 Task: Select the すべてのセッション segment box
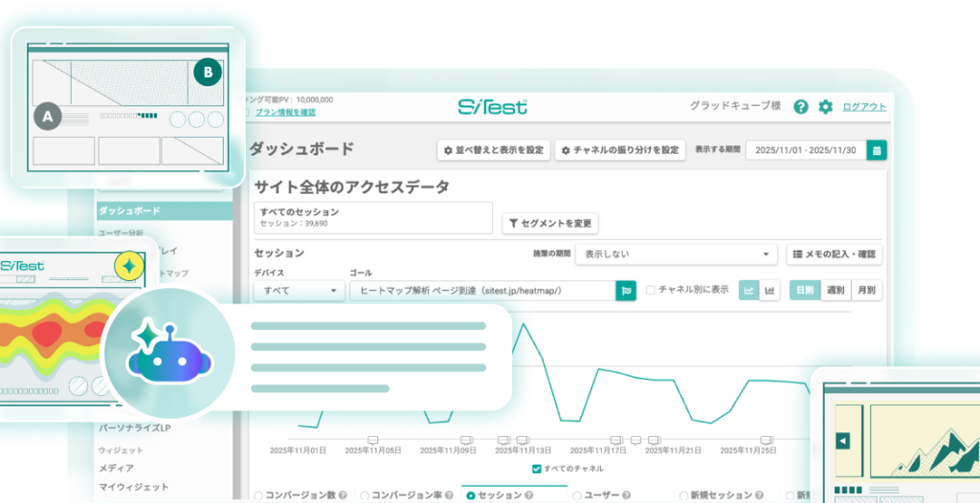tap(373, 217)
